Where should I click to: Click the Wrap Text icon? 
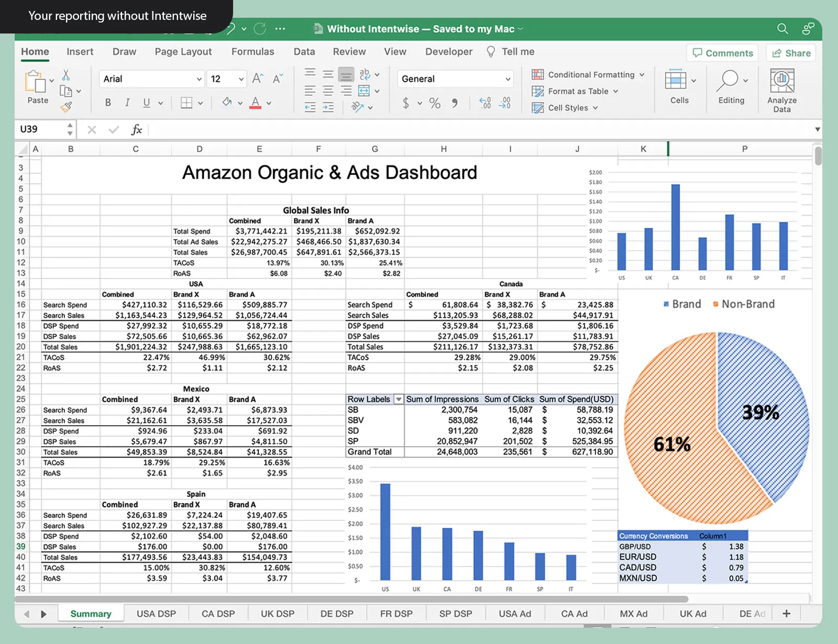pos(365,74)
